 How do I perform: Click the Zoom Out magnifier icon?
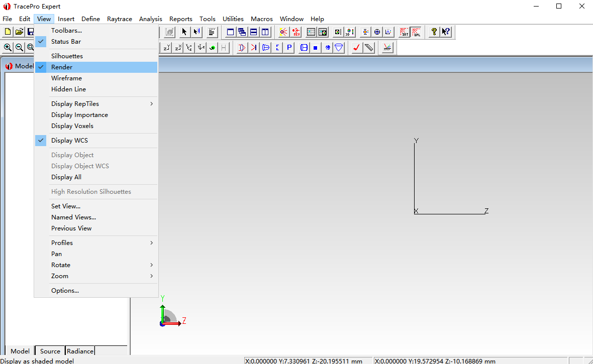[19, 48]
